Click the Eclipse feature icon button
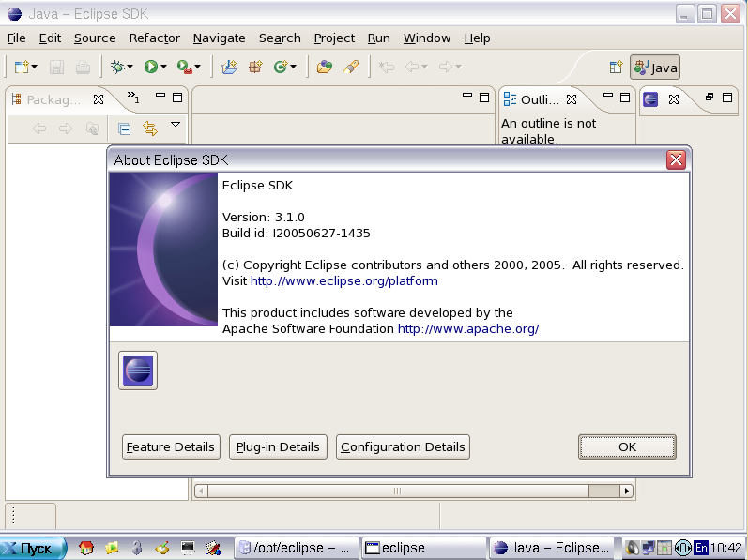748x560 pixels. point(138,371)
